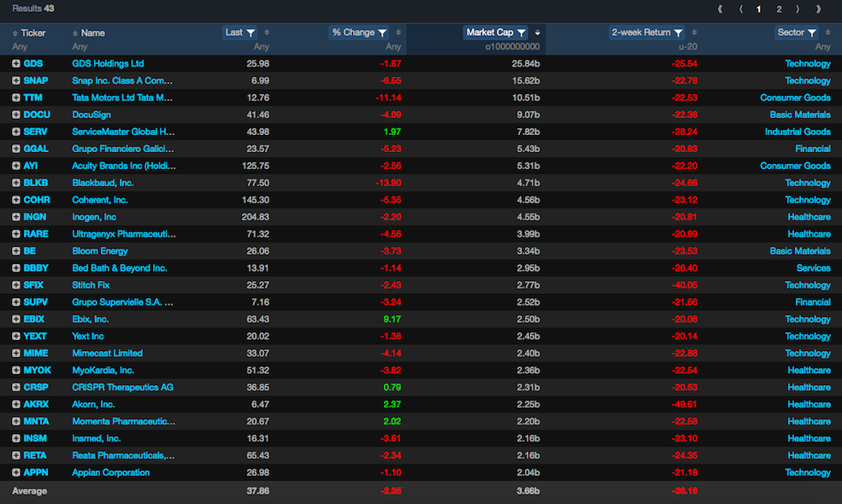The width and height of the screenshot is (842, 504).
Task: Open the RETA ticker link
Action: coord(35,455)
